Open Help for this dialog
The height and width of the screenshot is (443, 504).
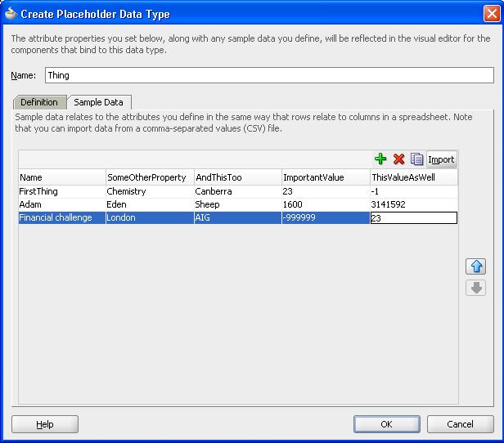(x=45, y=424)
